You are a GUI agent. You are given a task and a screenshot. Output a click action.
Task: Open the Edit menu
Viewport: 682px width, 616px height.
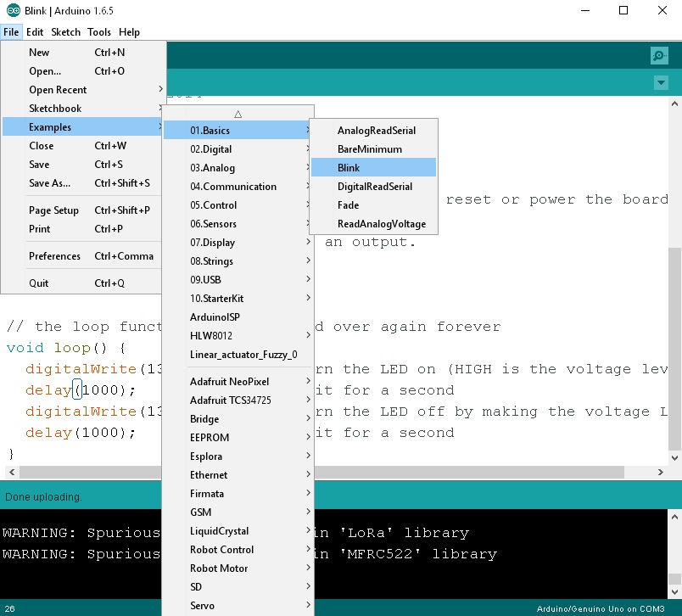(35, 32)
